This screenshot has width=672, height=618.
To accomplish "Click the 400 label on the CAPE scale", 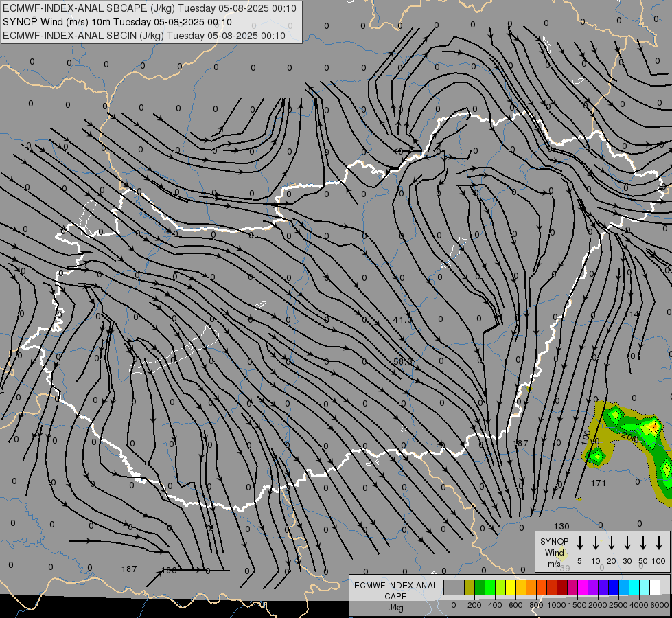I will (x=495, y=605).
